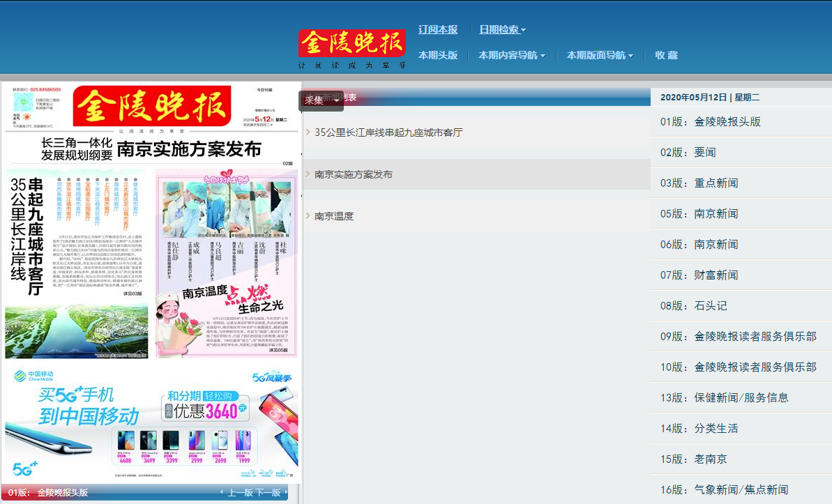Select the 本期头版 menu item
Screen dimensions: 832x504
[439, 55]
